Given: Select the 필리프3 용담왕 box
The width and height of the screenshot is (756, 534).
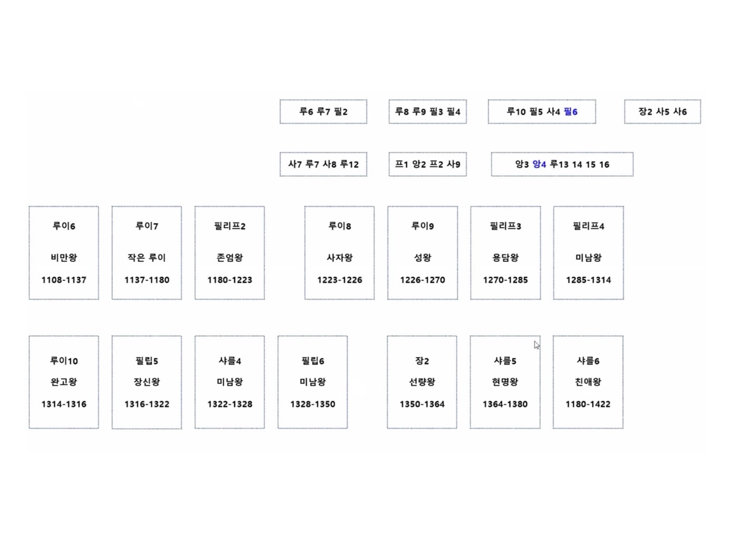Looking at the screenshot, I should click(505, 253).
